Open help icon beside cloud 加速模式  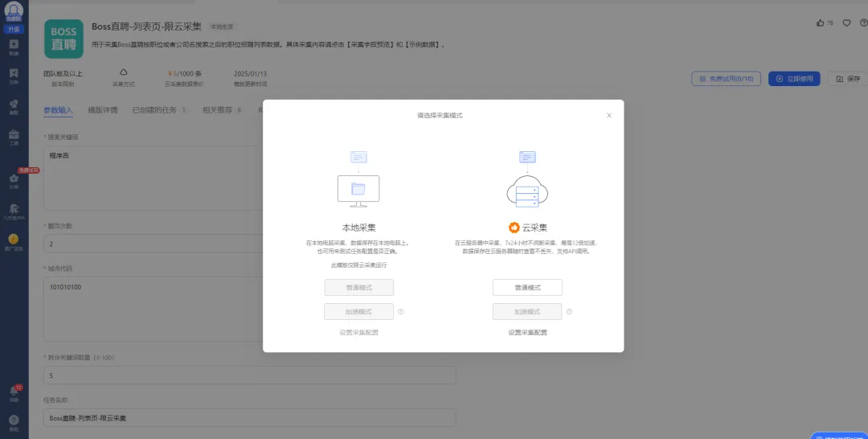[x=569, y=312]
